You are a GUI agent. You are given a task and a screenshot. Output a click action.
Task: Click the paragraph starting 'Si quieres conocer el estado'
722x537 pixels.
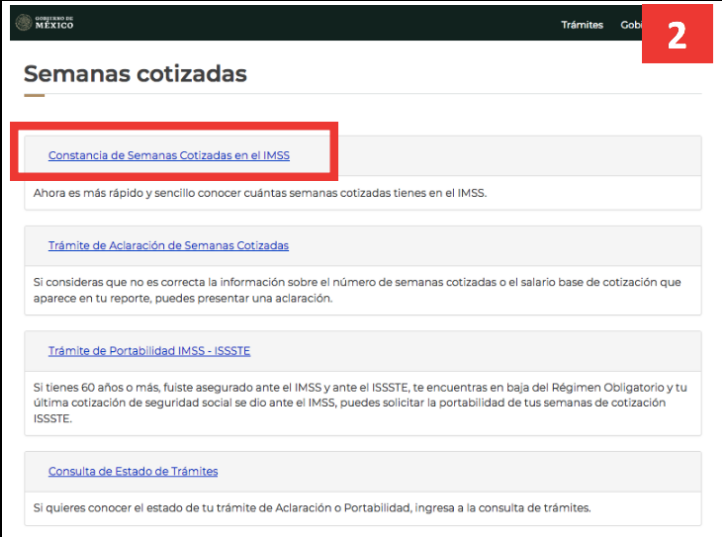pyautogui.click(x=311, y=507)
